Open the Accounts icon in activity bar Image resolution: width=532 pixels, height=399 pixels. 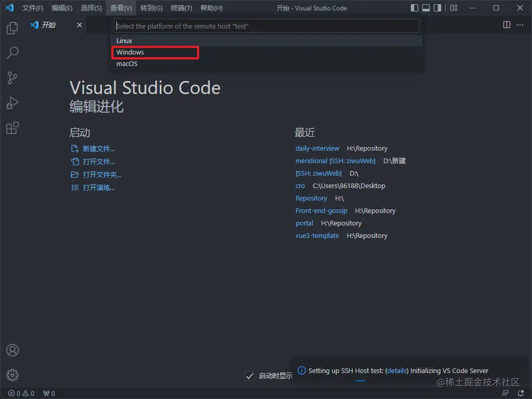12,350
